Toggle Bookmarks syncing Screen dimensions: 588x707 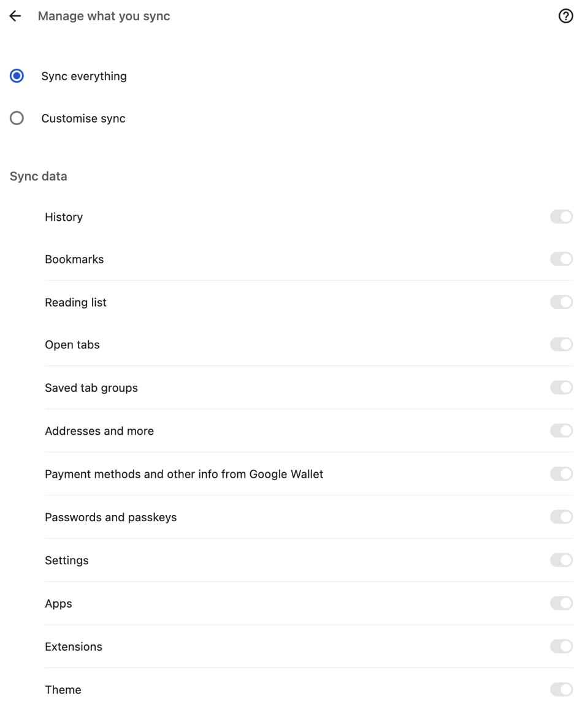point(561,259)
